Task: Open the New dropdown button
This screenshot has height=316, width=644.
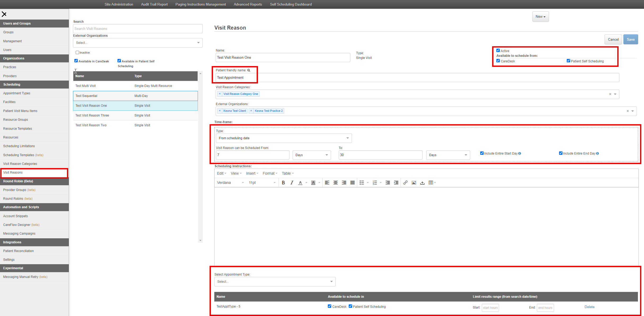Action: (x=540, y=17)
